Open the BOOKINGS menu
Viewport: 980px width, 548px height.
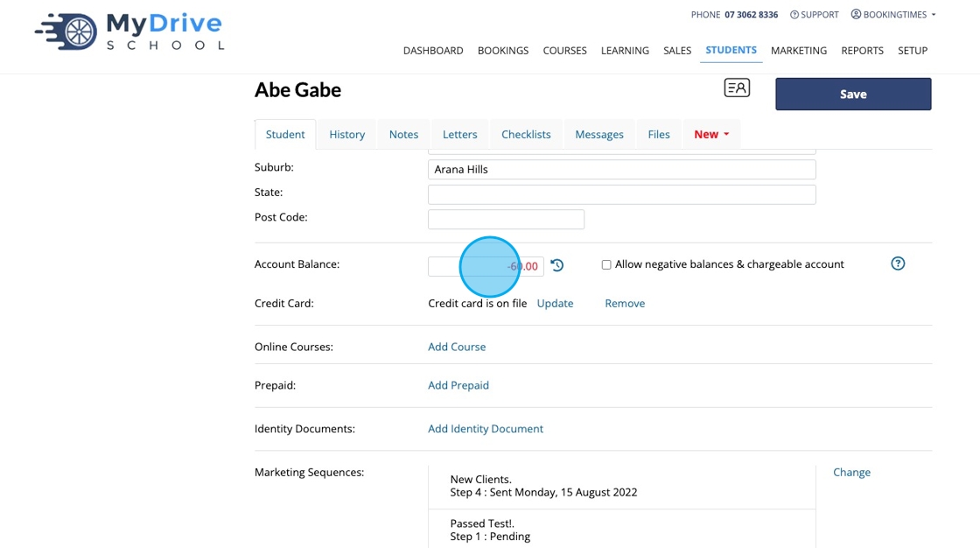coord(503,51)
